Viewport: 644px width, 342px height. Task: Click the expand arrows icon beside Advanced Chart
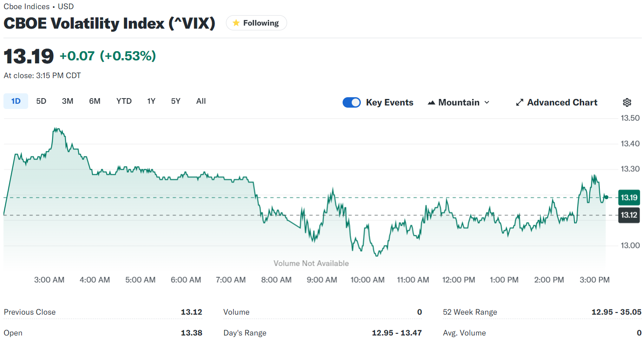tap(519, 103)
